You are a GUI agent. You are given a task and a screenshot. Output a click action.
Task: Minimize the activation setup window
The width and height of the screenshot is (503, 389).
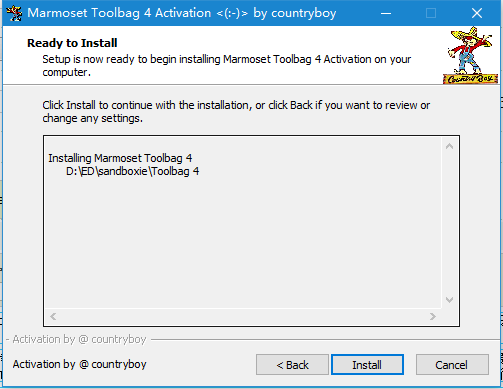click(x=386, y=13)
